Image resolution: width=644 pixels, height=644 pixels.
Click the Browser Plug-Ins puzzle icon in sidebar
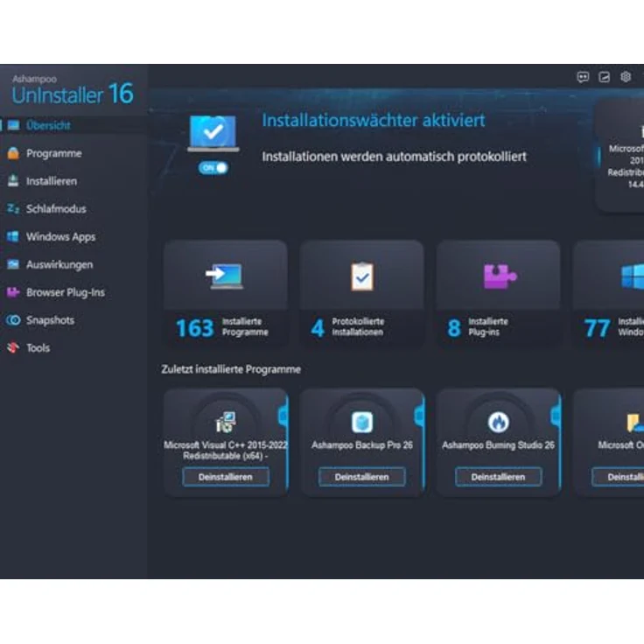(x=13, y=292)
